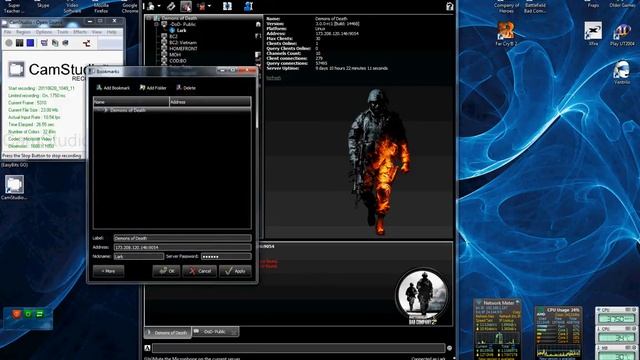
Task: Click Cancel in the Bookmarks dialog
Action: coord(200,271)
